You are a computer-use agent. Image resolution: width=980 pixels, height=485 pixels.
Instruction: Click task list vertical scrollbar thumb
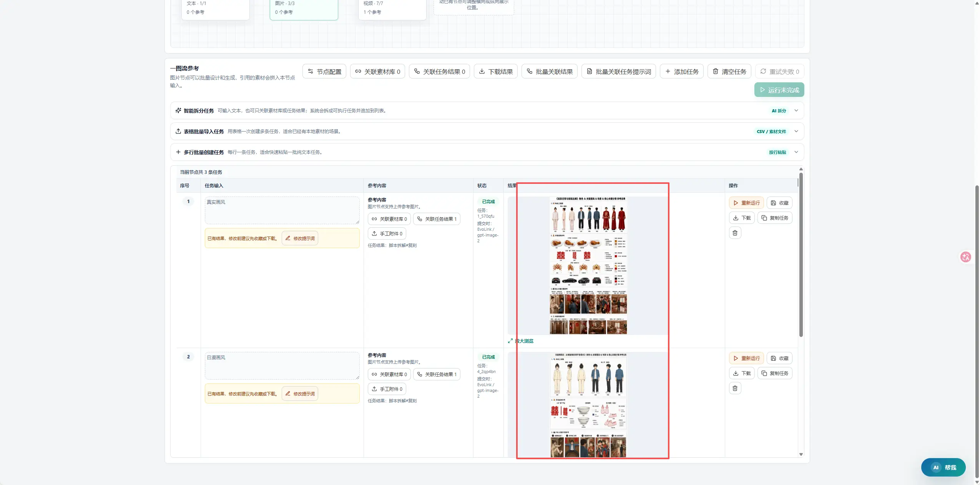click(x=801, y=255)
